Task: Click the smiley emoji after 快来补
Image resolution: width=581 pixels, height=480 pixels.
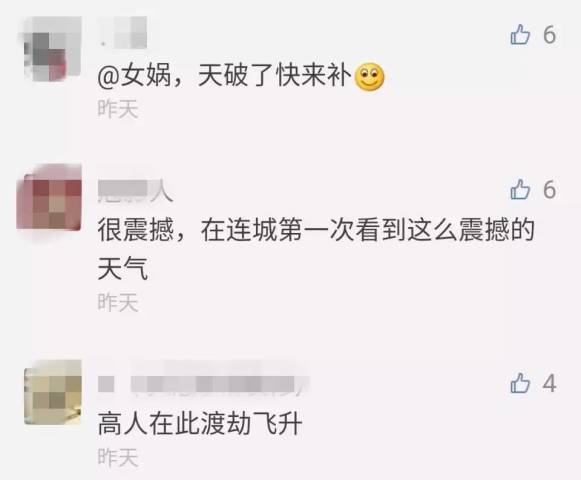Action: click(369, 77)
